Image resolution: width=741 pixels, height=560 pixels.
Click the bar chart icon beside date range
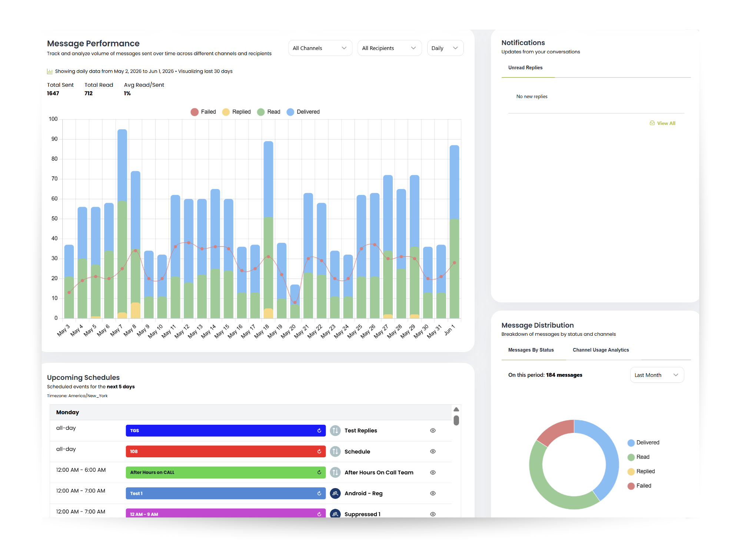point(50,72)
